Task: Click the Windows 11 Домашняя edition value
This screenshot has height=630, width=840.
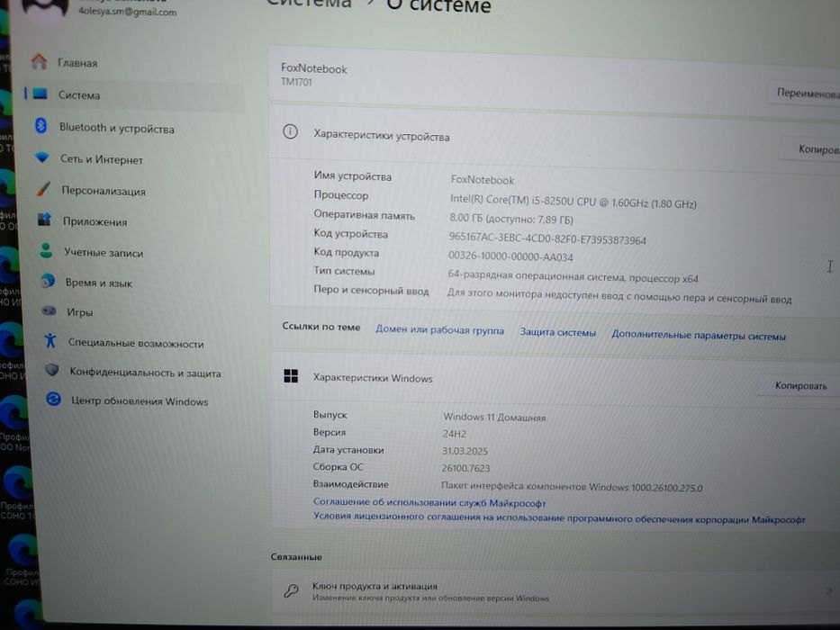Action: click(494, 417)
